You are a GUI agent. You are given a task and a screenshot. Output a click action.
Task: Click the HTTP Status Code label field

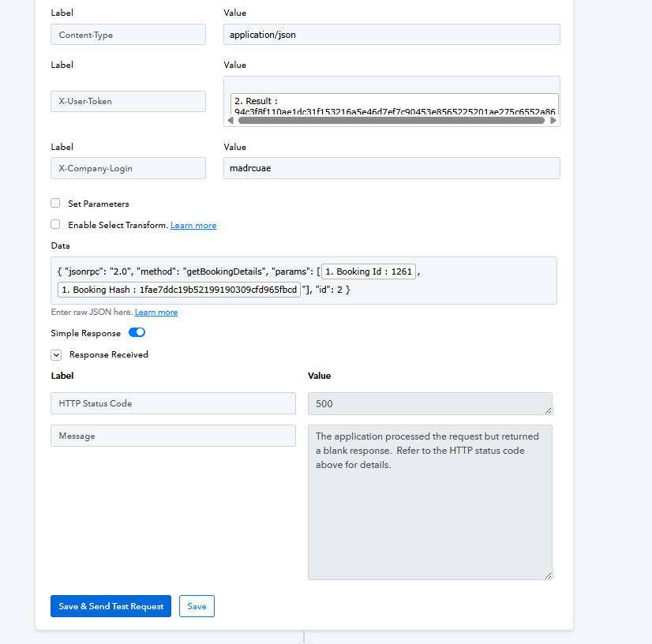coord(173,403)
